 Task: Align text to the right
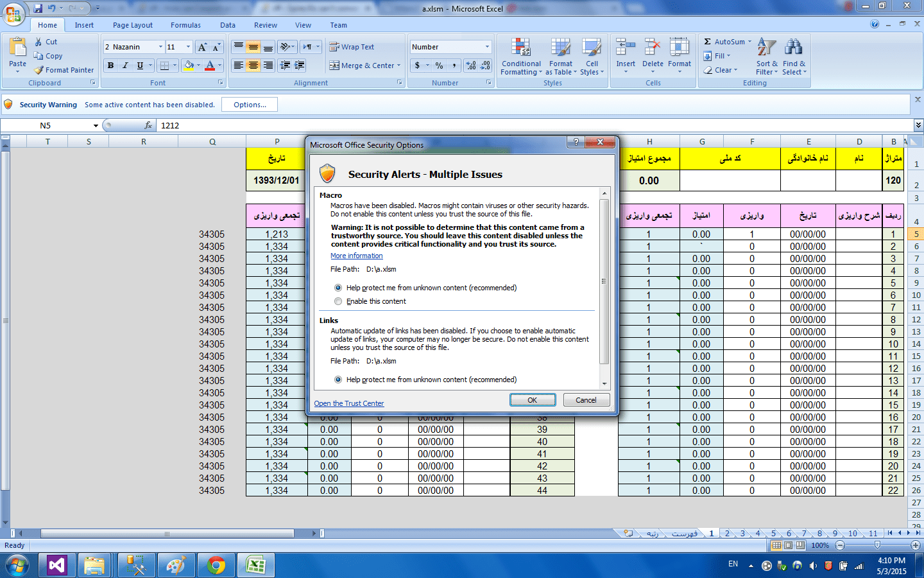[268, 66]
